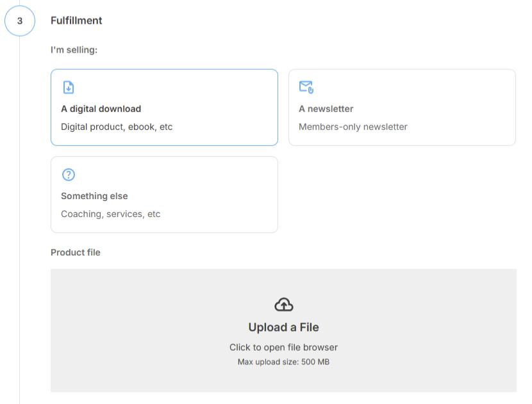Click the question mark icon
The image size is (532, 404).
click(69, 174)
